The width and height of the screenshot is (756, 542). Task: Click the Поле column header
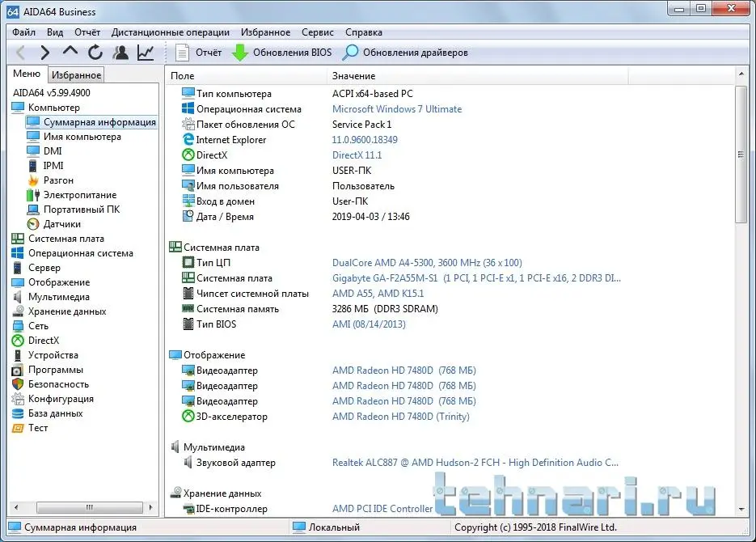[247, 76]
